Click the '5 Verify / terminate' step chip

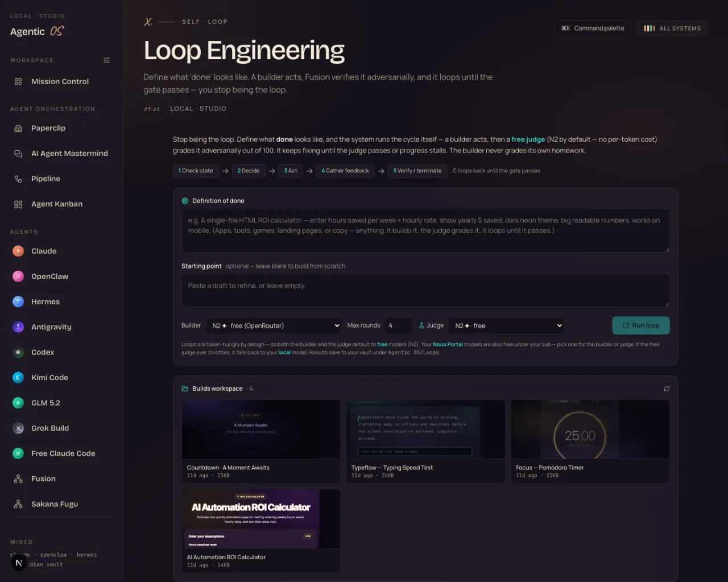click(x=417, y=171)
